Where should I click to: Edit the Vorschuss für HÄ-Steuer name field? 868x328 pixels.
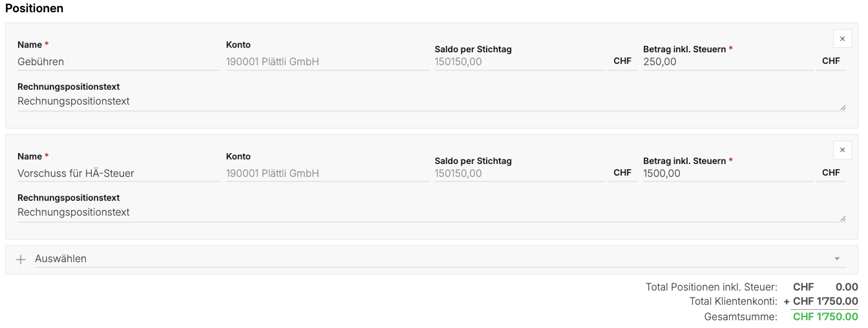(119, 173)
